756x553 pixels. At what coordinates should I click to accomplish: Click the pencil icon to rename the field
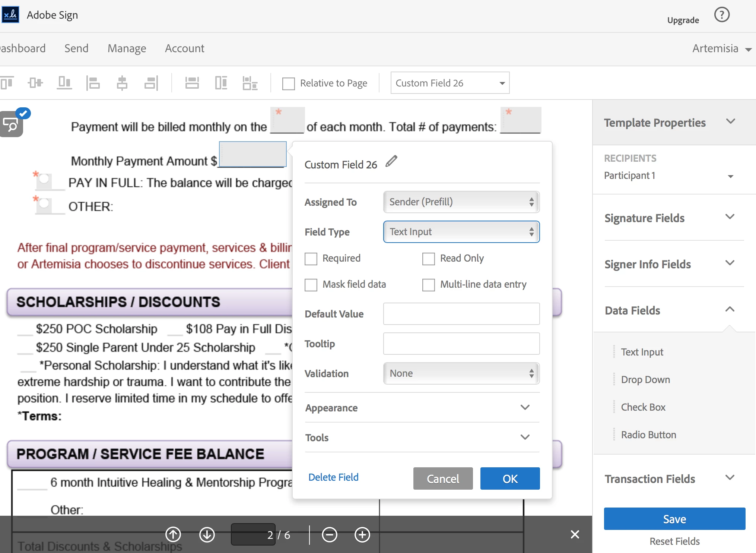[x=391, y=162]
